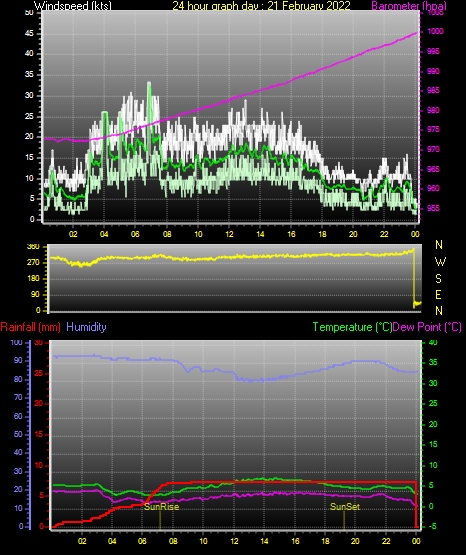
Task: Click the 45 kts windspeed scale value
Action: point(29,33)
